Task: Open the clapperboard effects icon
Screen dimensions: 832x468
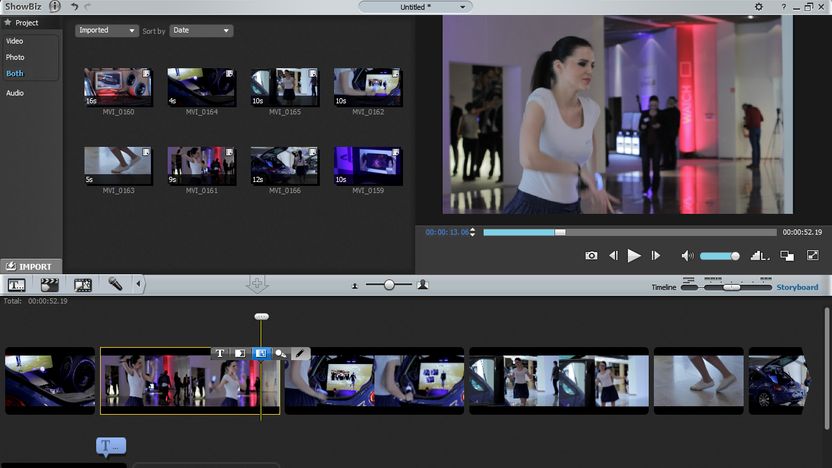Action: (49, 285)
